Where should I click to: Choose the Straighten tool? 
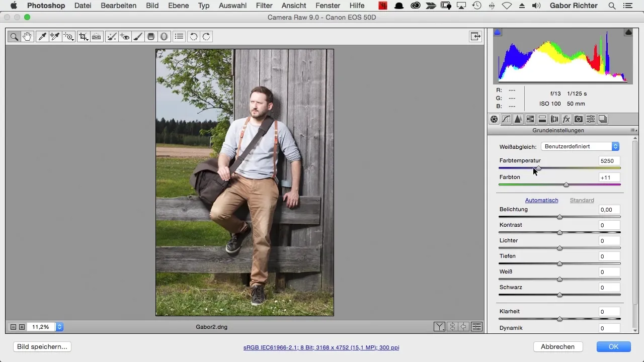pyautogui.click(x=97, y=36)
